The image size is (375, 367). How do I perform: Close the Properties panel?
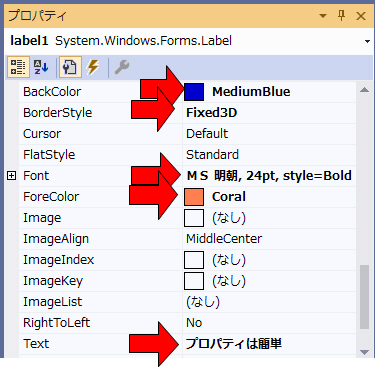[361, 16]
